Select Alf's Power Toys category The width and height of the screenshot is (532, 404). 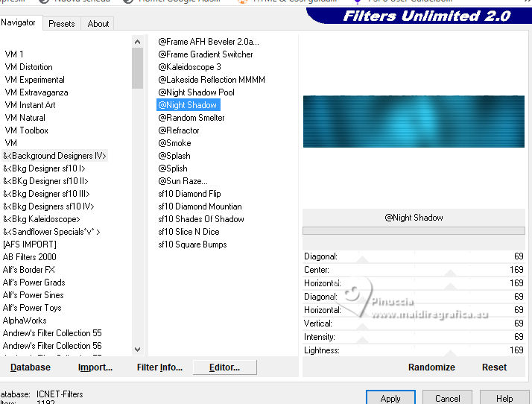coord(32,308)
